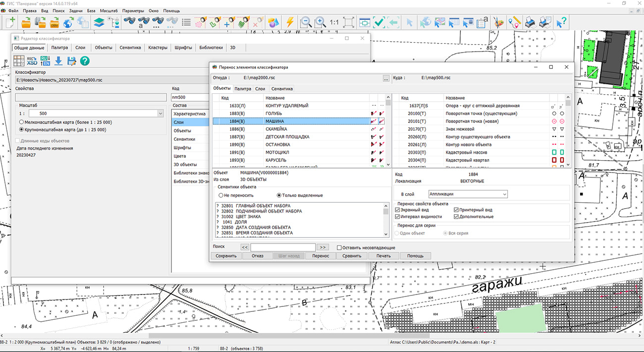Open the 'Задачи' menu
Image resolution: width=644 pixels, height=352 pixels.
coord(76,11)
